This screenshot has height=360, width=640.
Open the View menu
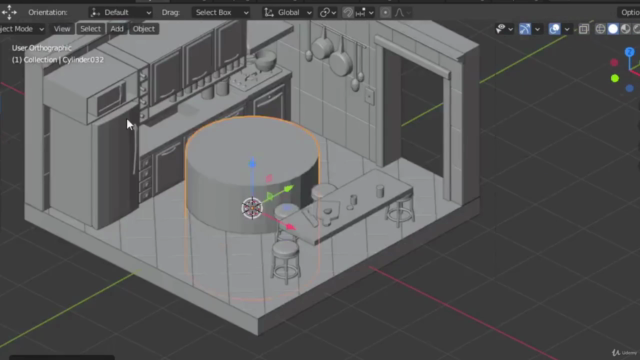point(62,29)
